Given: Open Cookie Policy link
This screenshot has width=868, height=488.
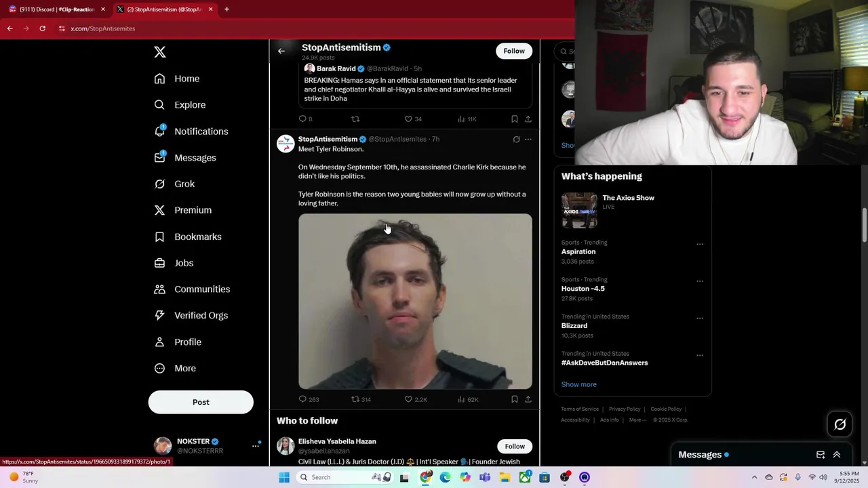Looking at the screenshot, I should [666, 409].
